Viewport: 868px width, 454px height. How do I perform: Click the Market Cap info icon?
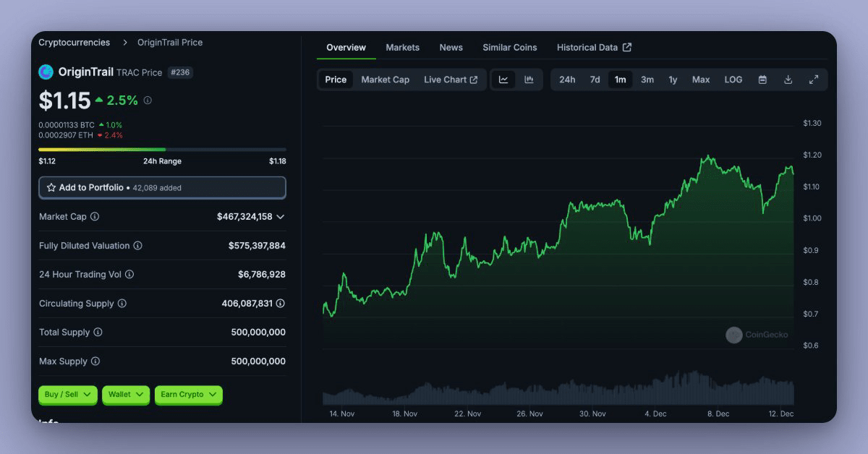pos(95,217)
